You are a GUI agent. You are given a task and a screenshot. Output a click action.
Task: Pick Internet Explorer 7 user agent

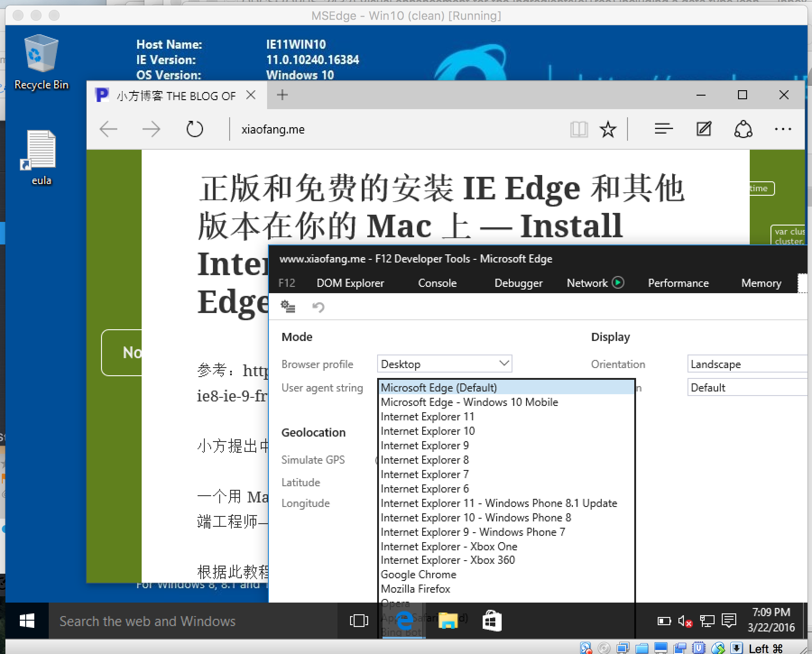tap(506, 474)
